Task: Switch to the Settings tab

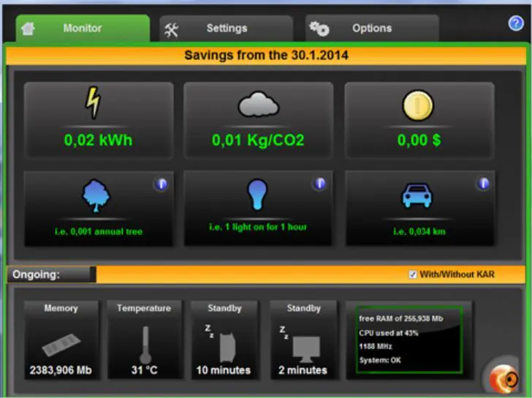Action: tap(226, 29)
